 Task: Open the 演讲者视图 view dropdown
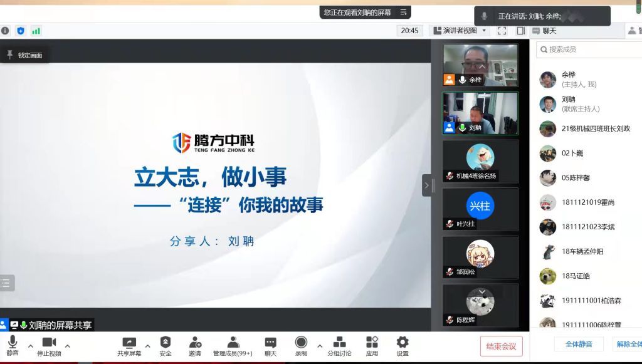click(459, 31)
